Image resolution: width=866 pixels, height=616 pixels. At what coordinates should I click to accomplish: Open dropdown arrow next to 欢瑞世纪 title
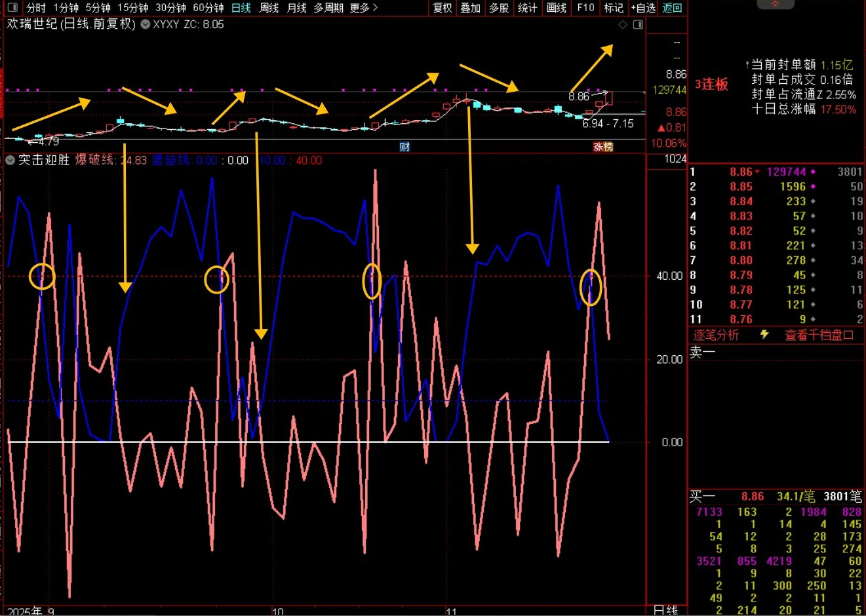point(146,24)
